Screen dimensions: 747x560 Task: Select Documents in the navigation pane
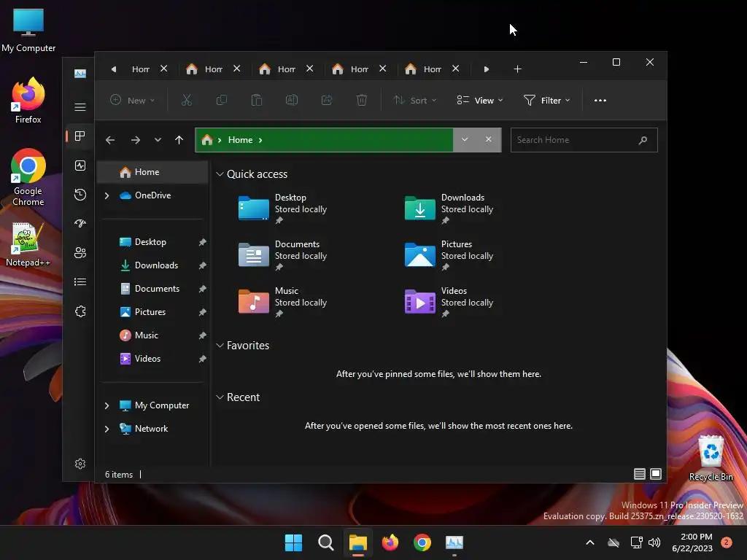click(x=152, y=289)
